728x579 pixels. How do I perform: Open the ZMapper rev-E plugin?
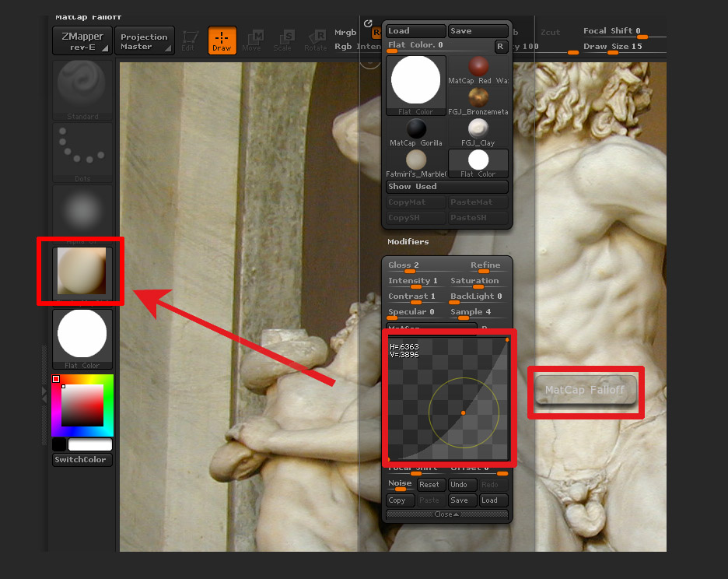(x=82, y=41)
